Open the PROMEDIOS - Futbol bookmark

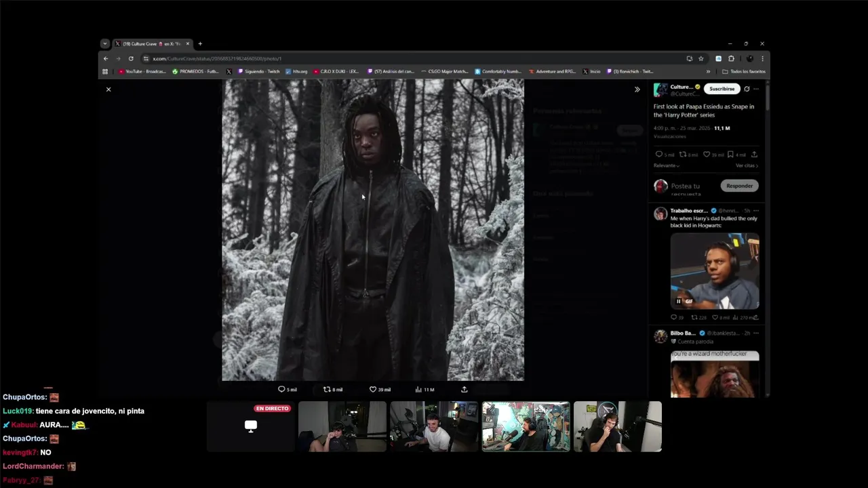(x=195, y=71)
